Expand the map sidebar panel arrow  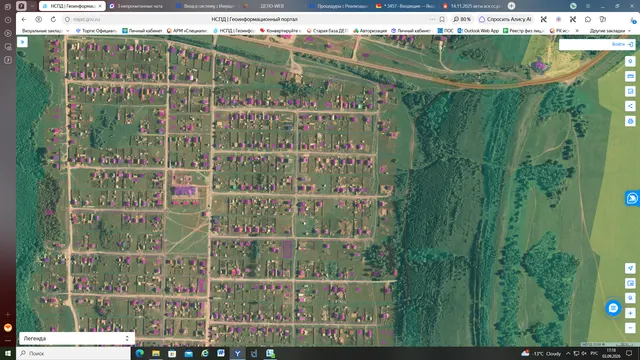click(22, 42)
